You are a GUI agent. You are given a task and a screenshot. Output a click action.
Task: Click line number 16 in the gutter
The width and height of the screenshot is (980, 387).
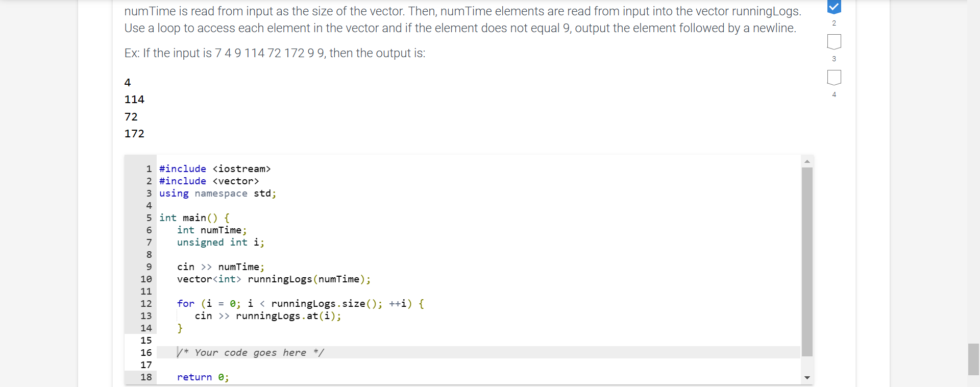point(146,352)
